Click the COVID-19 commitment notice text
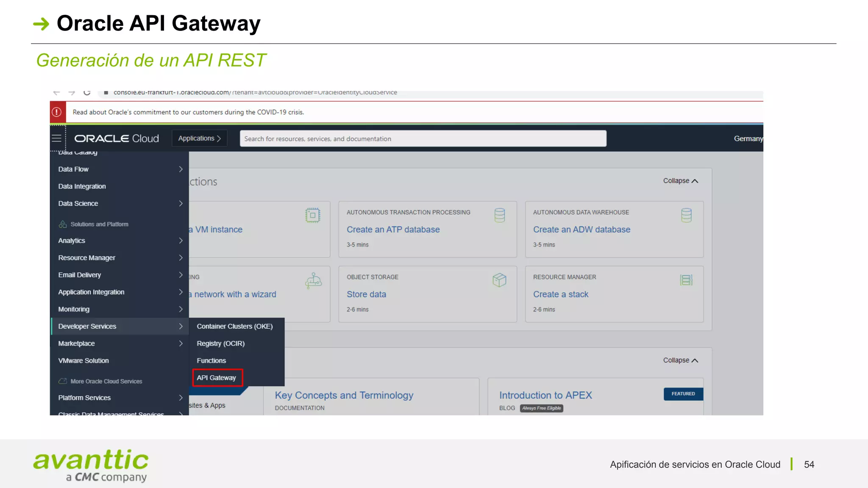The image size is (868, 488). click(188, 112)
